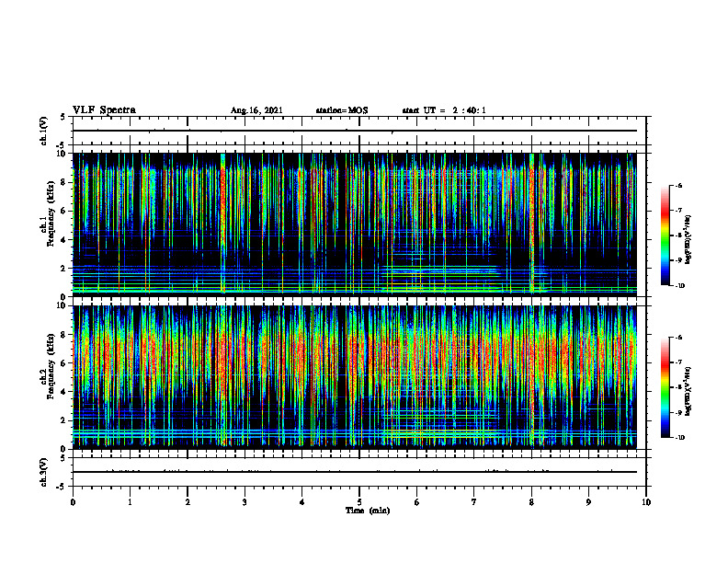
Task: Click time axis tick label "4"
Action: [x=302, y=502]
